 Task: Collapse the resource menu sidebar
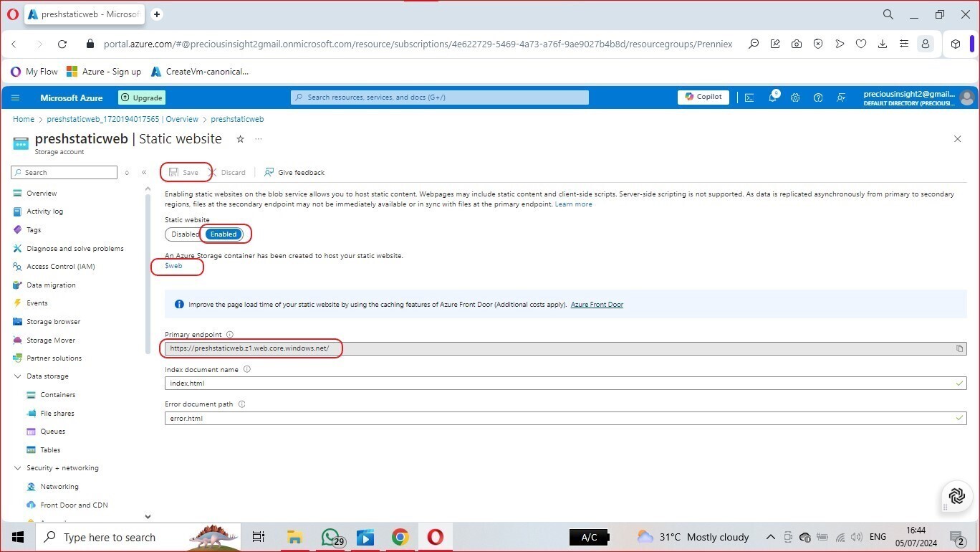144,172
